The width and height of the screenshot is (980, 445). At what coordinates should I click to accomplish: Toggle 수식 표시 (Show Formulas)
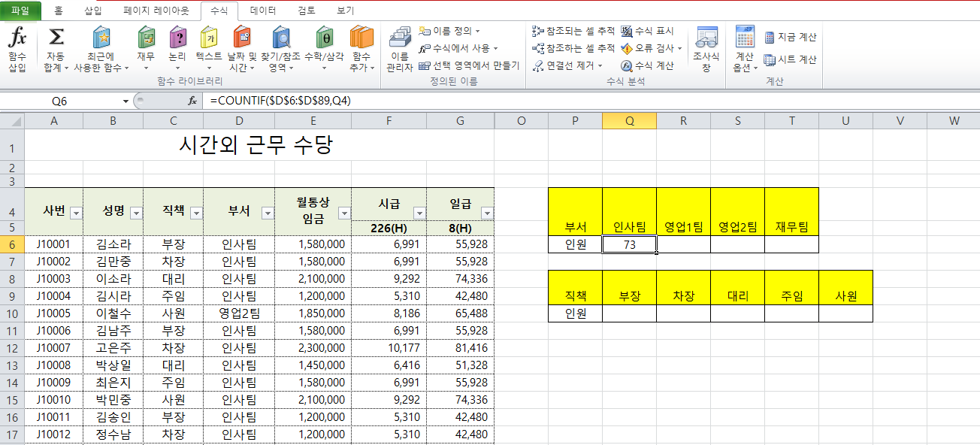648,31
